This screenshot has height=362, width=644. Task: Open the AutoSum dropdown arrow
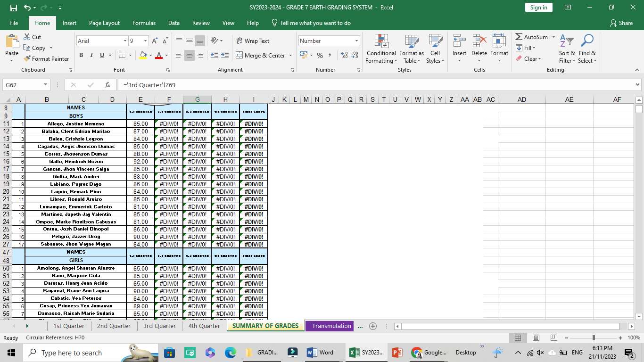click(553, 37)
